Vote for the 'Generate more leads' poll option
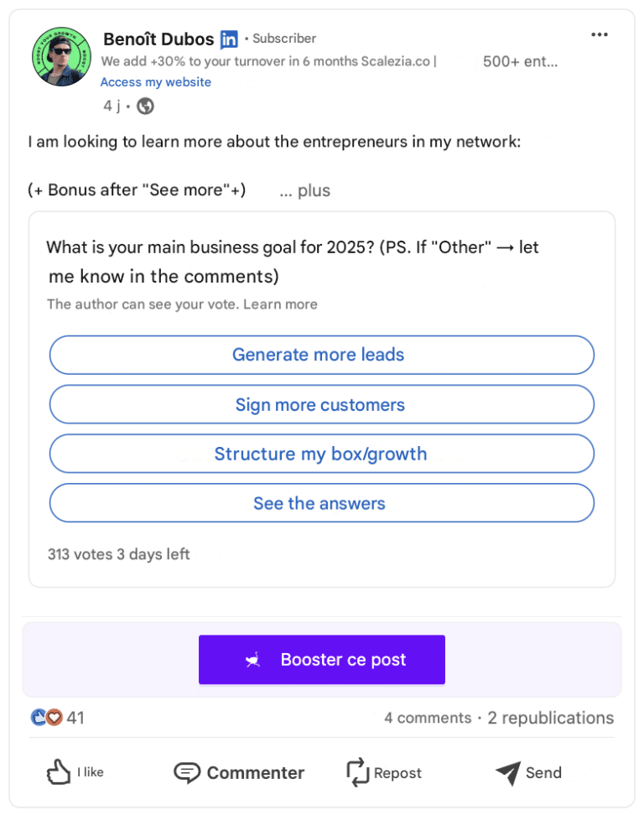The height and width of the screenshot is (815, 644). coord(321,355)
